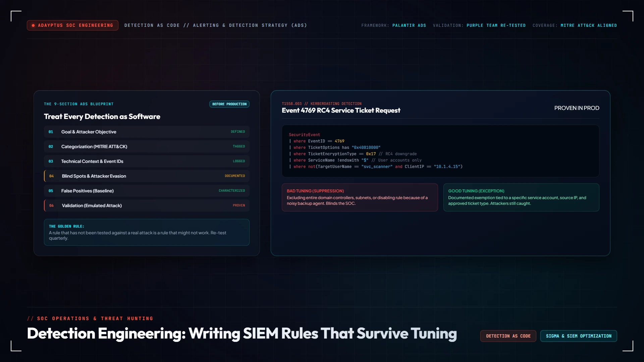Click the svc_scanner exclusion query line

click(376, 167)
